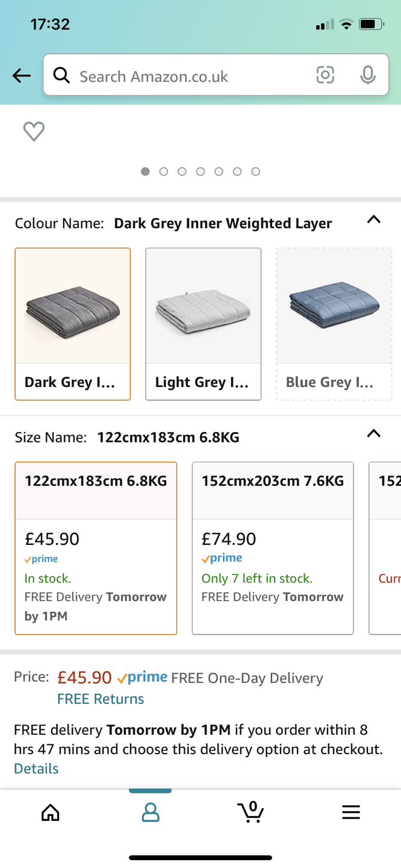Open the hamburger menu icon
The width and height of the screenshot is (401, 868).
click(351, 813)
